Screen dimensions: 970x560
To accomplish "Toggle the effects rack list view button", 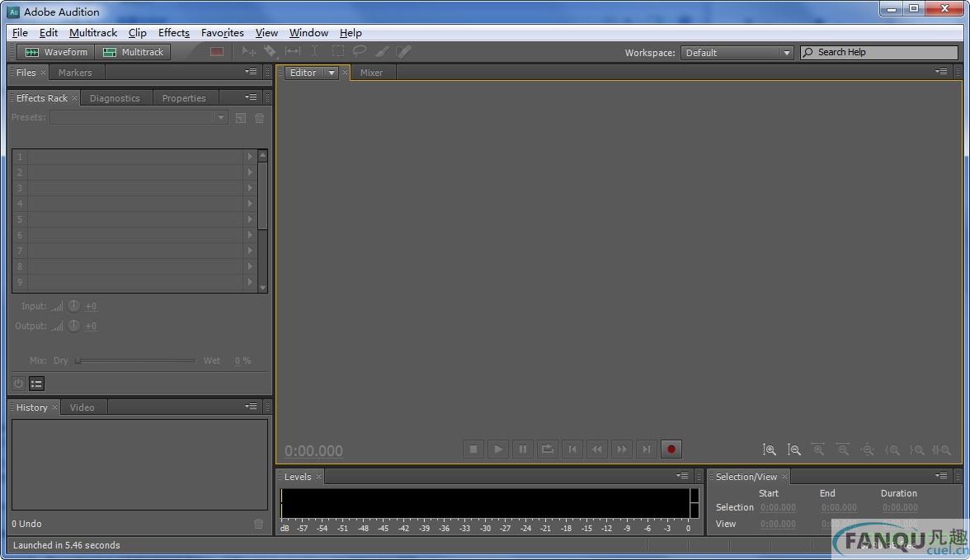I will [x=36, y=384].
